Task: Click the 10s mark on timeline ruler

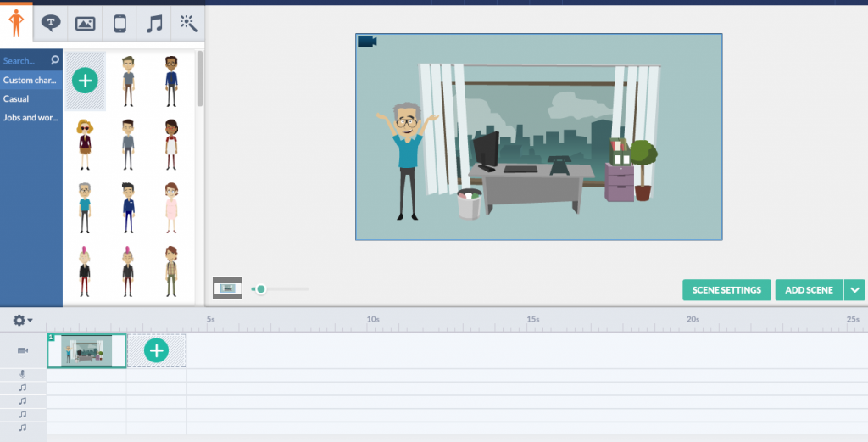Action: pos(373,320)
